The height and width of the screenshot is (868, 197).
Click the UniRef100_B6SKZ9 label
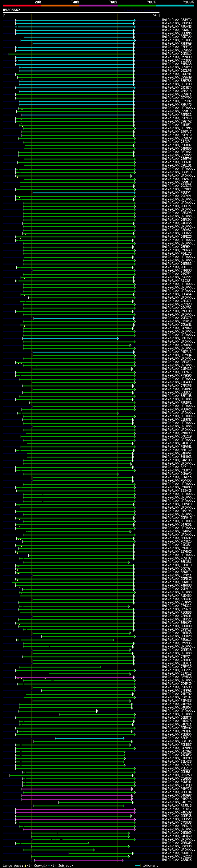177,50
